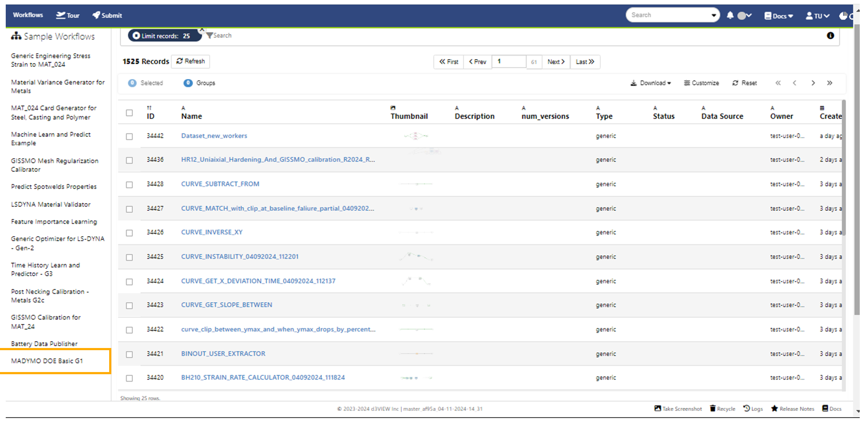Open Release Notes via the star icon
This screenshot has width=868, height=423.
click(x=774, y=409)
